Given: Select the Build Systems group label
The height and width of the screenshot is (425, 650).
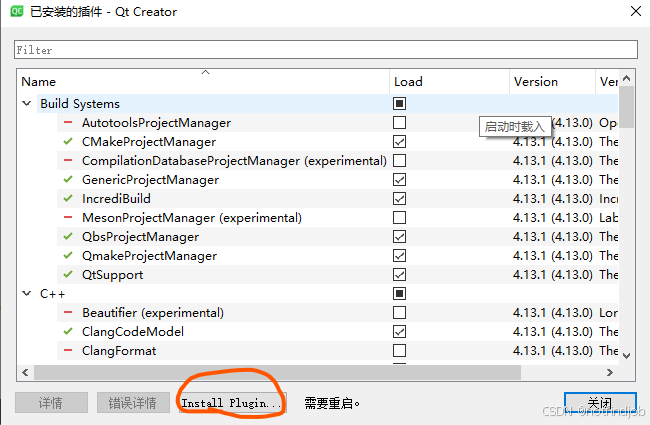Looking at the screenshot, I should 80,104.
